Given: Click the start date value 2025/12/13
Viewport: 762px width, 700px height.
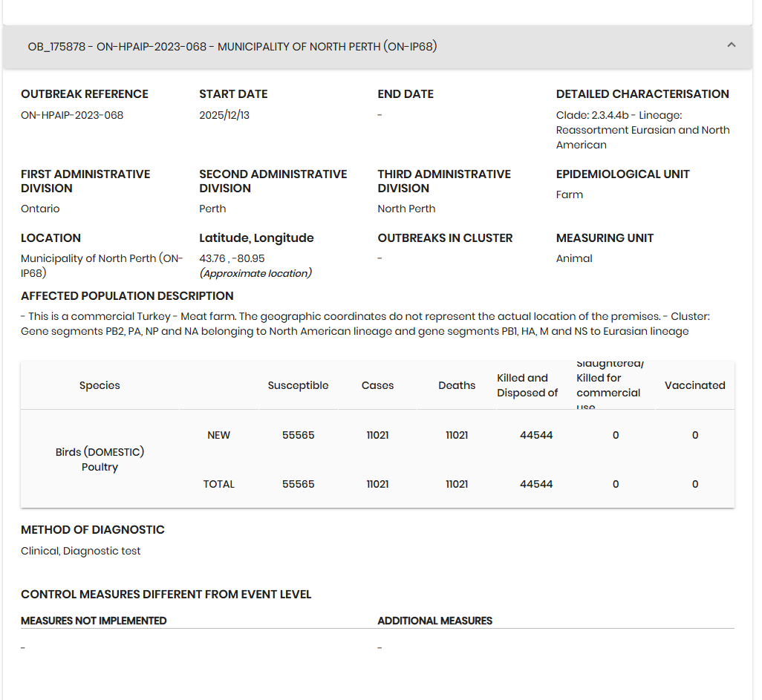Looking at the screenshot, I should [x=224, y=115].
